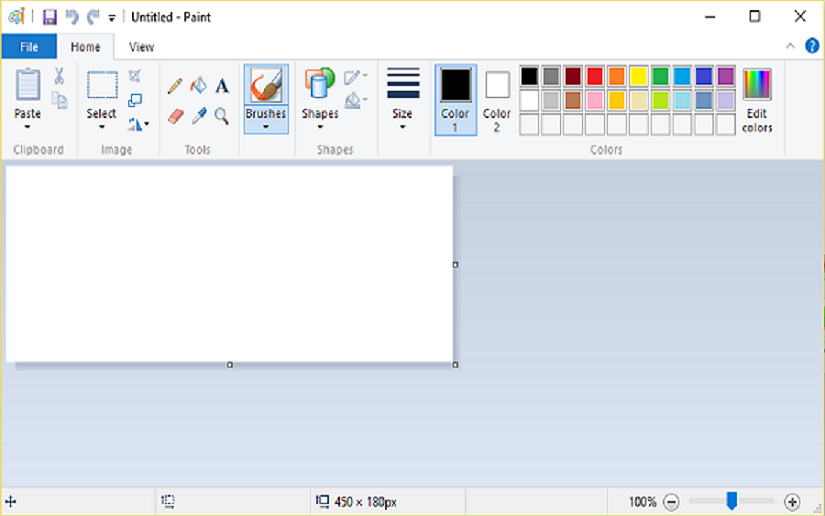Screen dimensions: 825x516
Task: Activate the Color 1 selector
Action: (455, 100)
